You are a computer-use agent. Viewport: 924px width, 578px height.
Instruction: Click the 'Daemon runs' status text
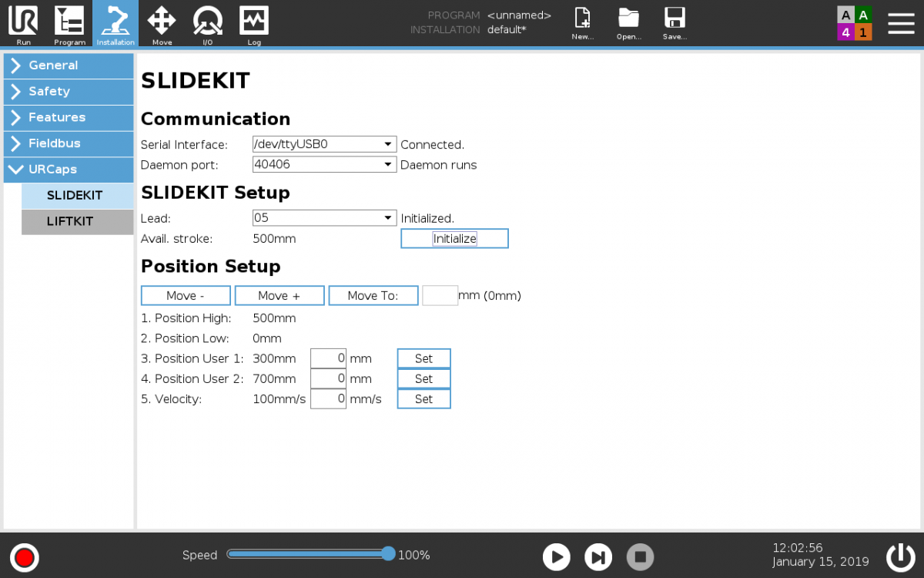click(x=439, y=165)
